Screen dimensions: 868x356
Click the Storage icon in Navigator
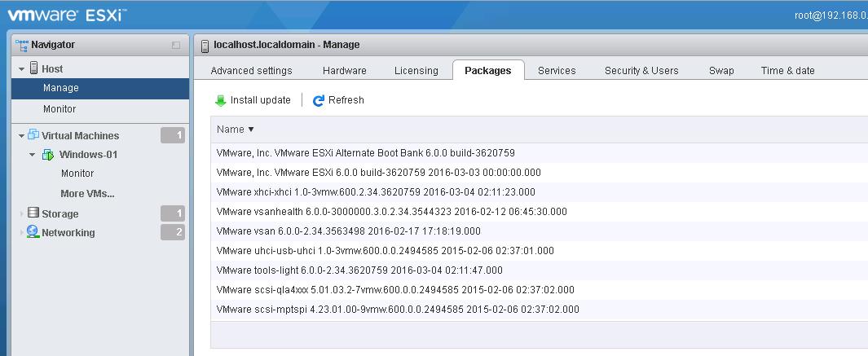[33, 213]
